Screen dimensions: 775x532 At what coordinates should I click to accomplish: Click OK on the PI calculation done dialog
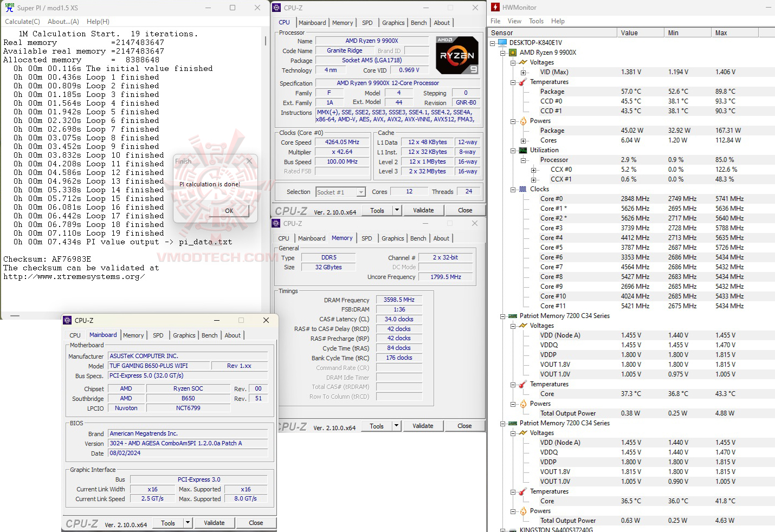coord(228,211)
